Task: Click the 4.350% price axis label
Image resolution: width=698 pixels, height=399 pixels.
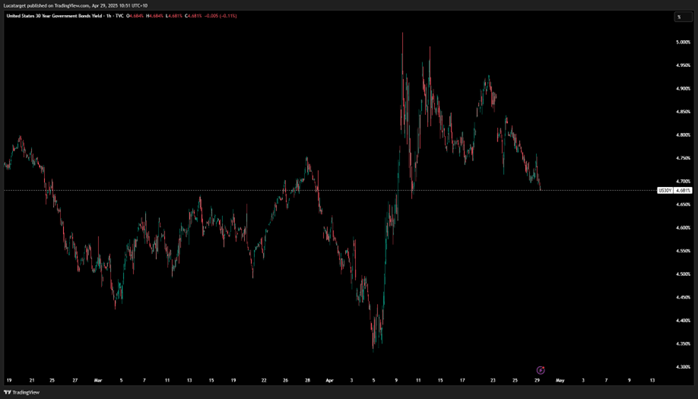Action: (683, 343)
